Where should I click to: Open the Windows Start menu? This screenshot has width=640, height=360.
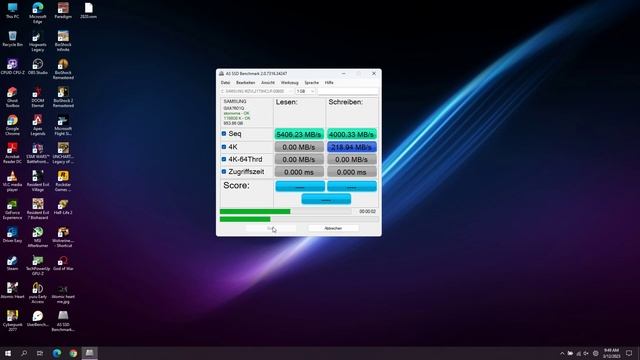point(8,353)
